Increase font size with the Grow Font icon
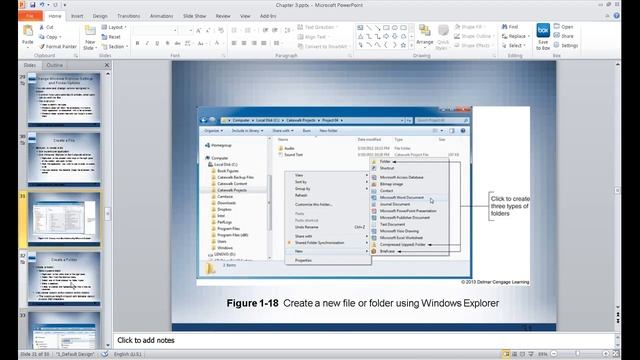This screenshot has height=360, width=640. click(x=198, y=30)
